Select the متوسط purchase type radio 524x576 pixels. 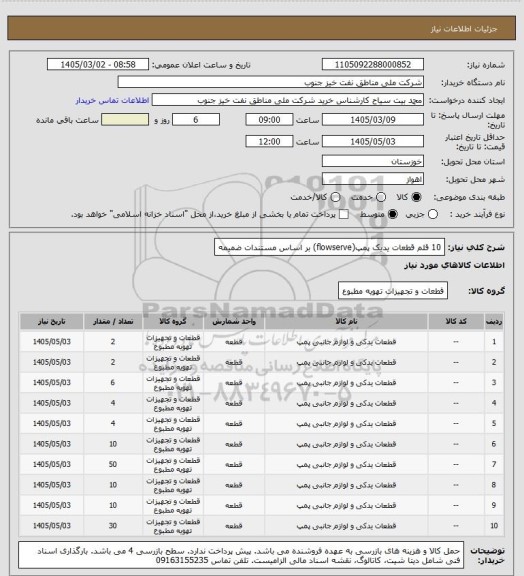click(393, 214)
